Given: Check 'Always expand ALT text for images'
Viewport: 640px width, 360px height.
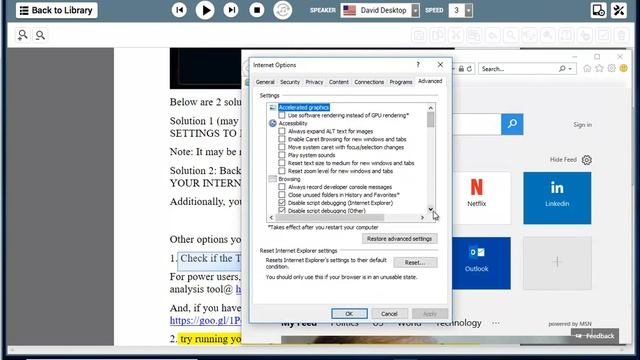Looking at the screenshot, I should click(x=282, y=131).
